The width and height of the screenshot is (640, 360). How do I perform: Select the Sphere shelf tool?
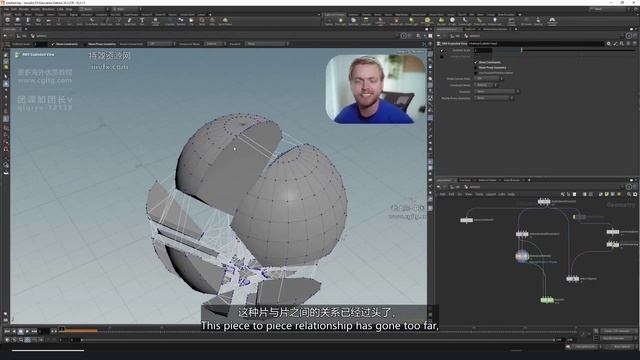tap(18, 21)
